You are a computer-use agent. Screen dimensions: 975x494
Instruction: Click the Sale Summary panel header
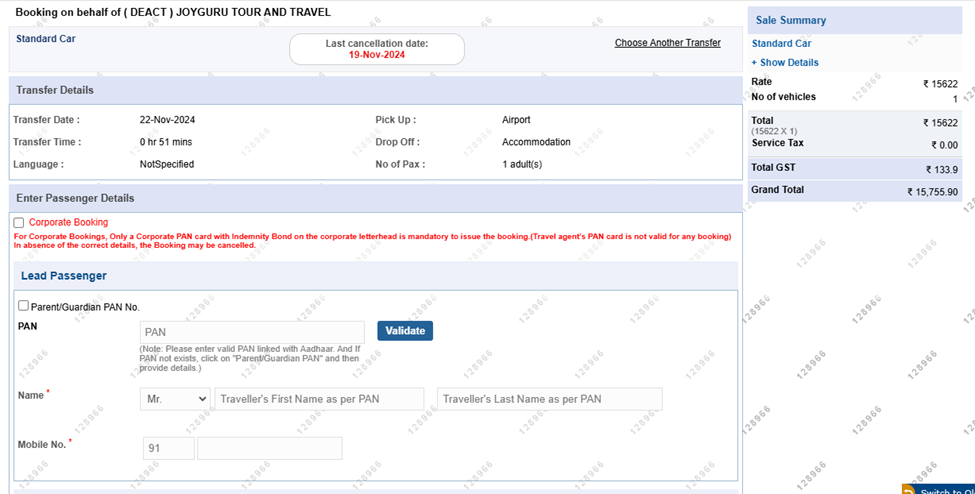(x=854, y=20)
